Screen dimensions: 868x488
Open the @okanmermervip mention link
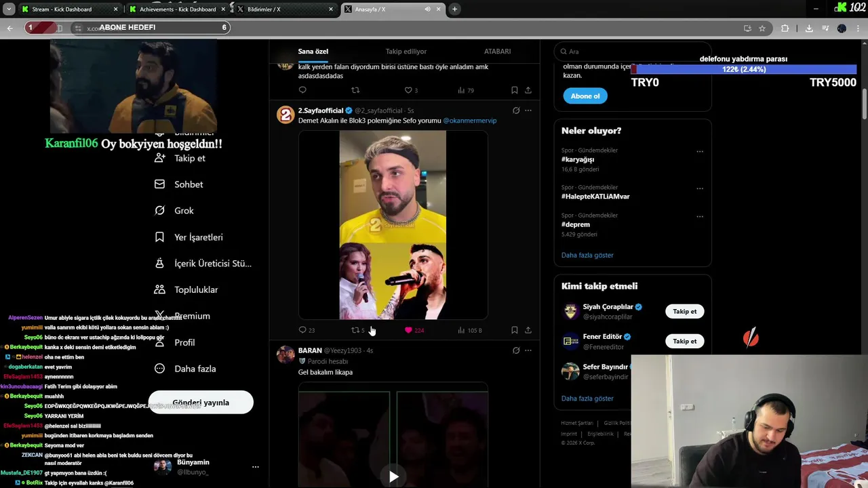[x=470, y=121]
